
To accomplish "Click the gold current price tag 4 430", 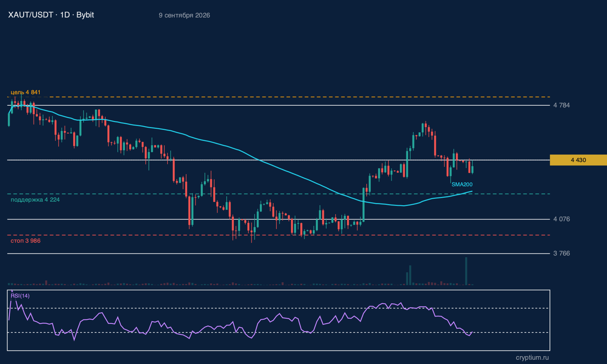I will pos(578,160).
